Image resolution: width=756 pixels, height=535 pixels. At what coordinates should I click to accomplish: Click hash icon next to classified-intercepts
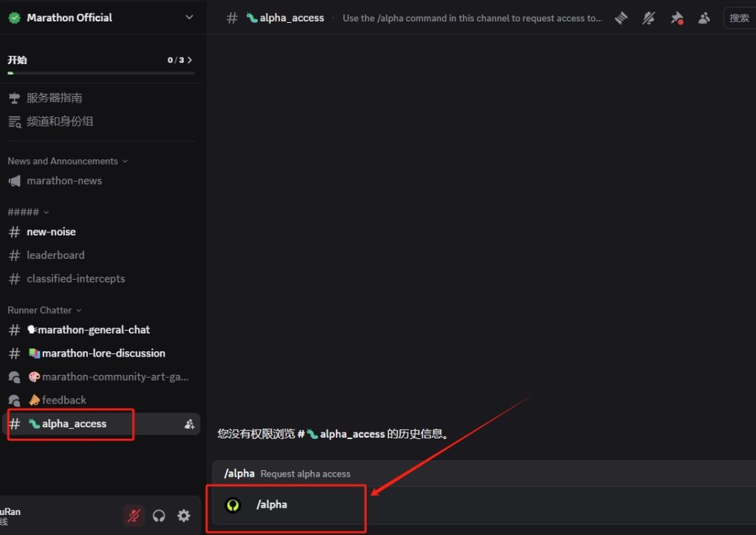tap(15, 279)
